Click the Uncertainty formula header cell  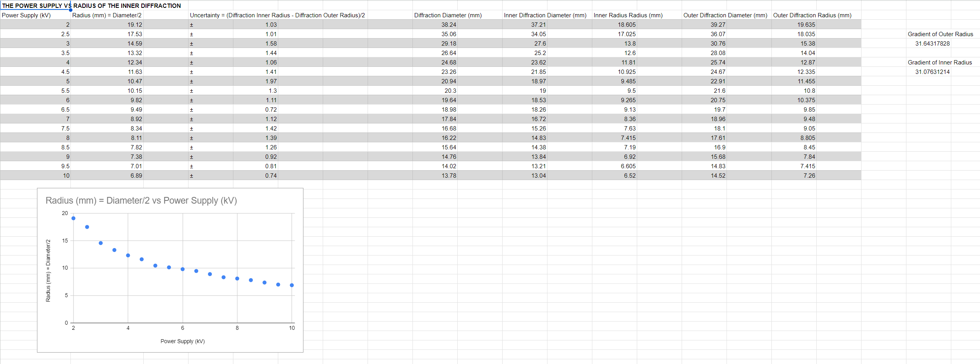click(x=277, y=15)
